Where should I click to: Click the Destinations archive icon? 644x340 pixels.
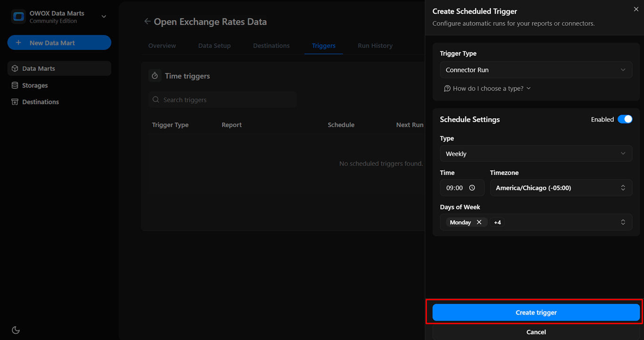15,102
